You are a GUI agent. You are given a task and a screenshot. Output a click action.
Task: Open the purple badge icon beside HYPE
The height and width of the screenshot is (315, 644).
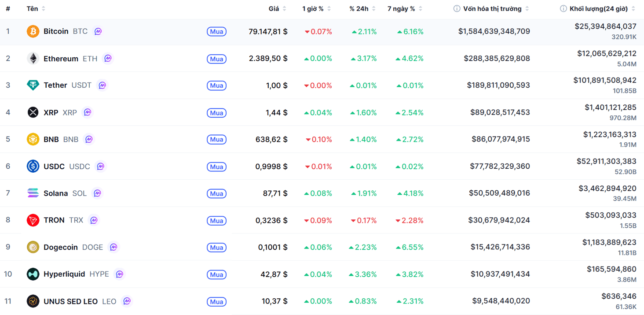119,274
